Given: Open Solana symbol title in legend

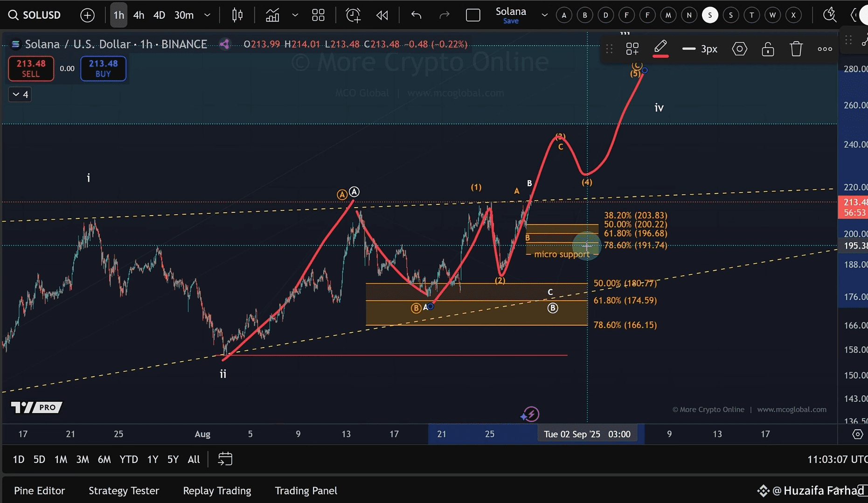Looking at the screenshot, I should pos(116,44).
